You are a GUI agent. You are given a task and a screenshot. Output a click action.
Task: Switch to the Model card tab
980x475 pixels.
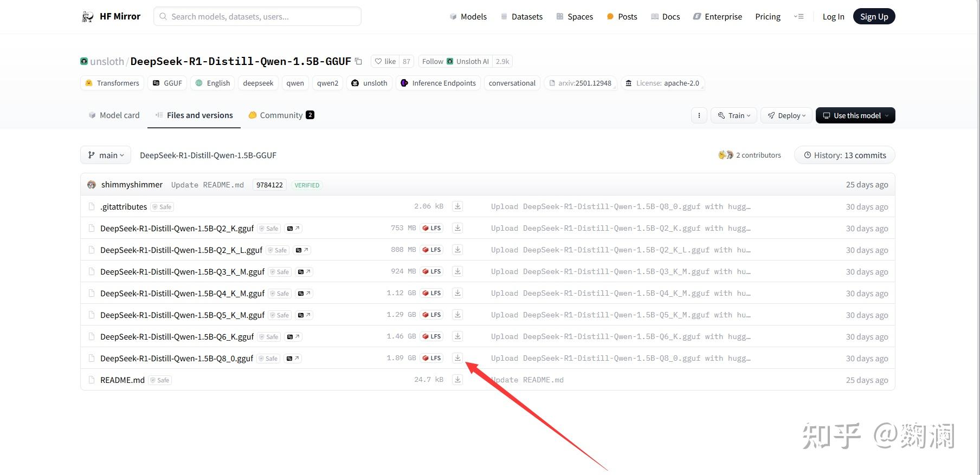coord(114,115)
